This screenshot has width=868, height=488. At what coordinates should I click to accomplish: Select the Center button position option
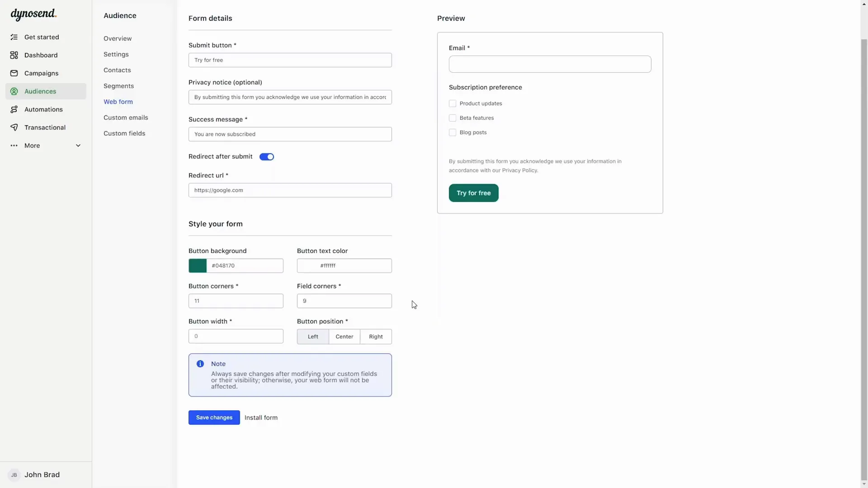[344, 336]
